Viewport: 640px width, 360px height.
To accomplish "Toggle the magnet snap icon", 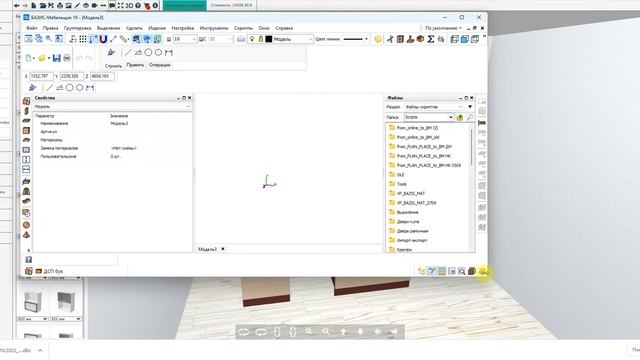I will click(103, 39).
